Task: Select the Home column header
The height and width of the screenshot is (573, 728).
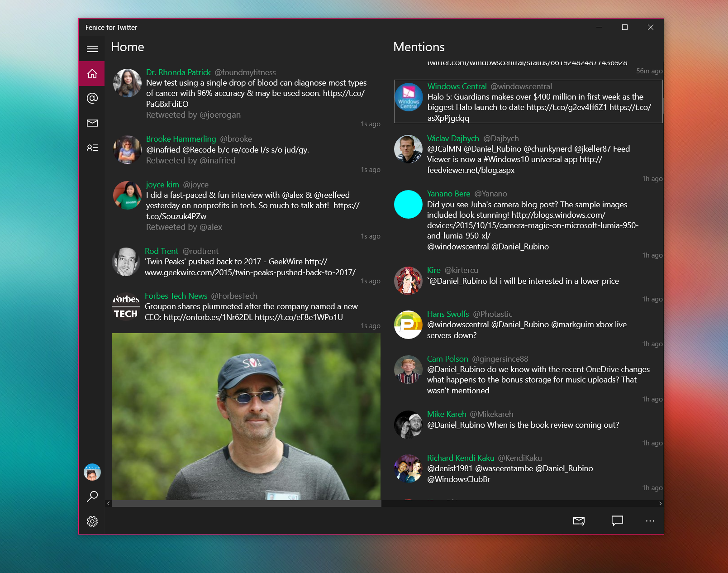Action: pos(128,47)
